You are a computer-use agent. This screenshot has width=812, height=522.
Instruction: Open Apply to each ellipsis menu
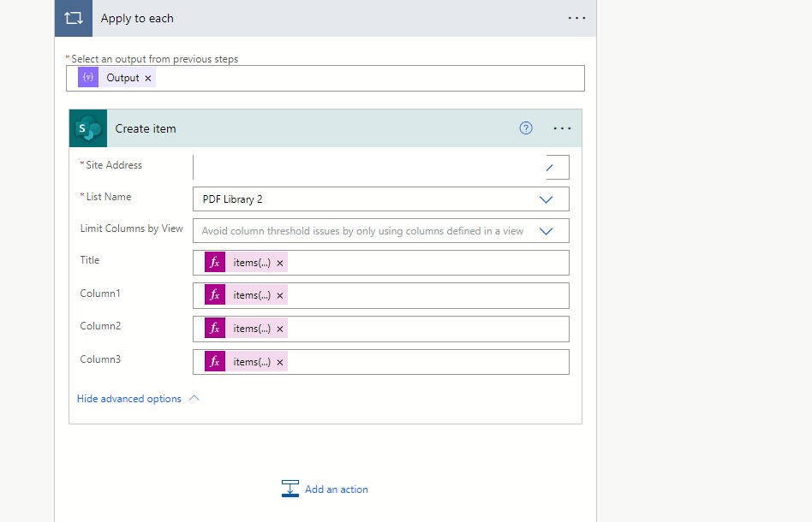pos(576,18)
